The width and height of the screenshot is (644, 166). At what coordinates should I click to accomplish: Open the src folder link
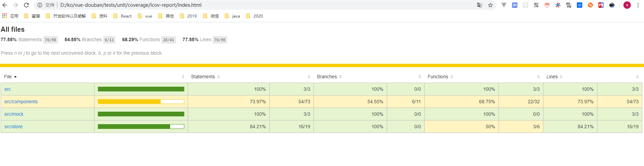(7, 89)
